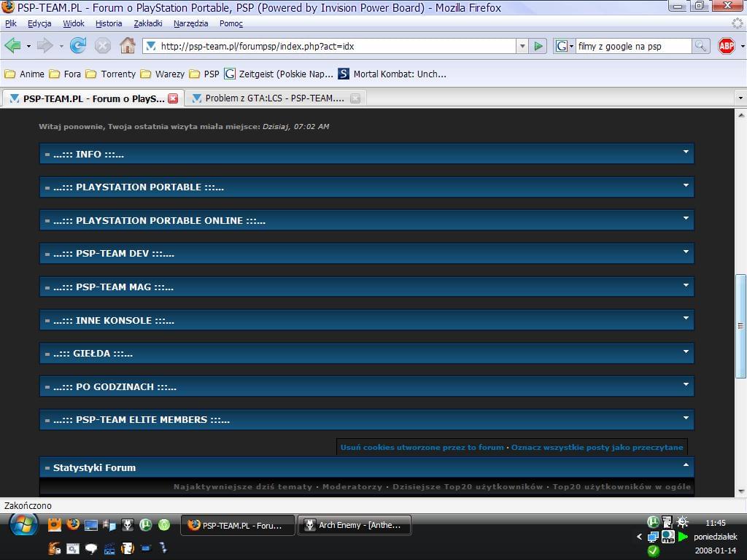Click the Forward navigation arrow
747x560 pixels.
pos(44,46)
